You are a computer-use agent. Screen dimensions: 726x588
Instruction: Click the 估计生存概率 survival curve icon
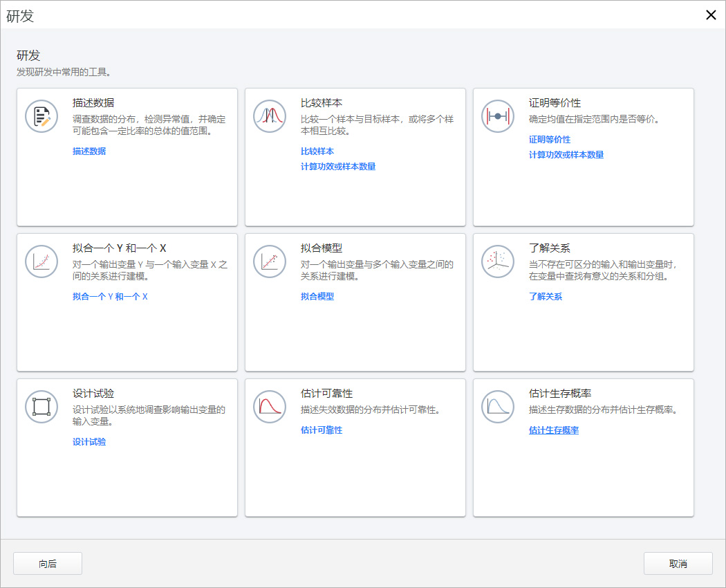[498, 406]
